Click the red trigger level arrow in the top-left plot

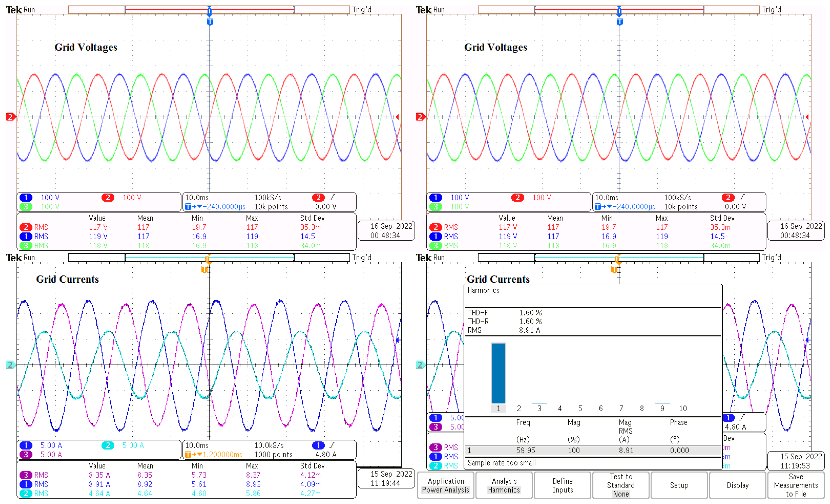coord(398,117)
